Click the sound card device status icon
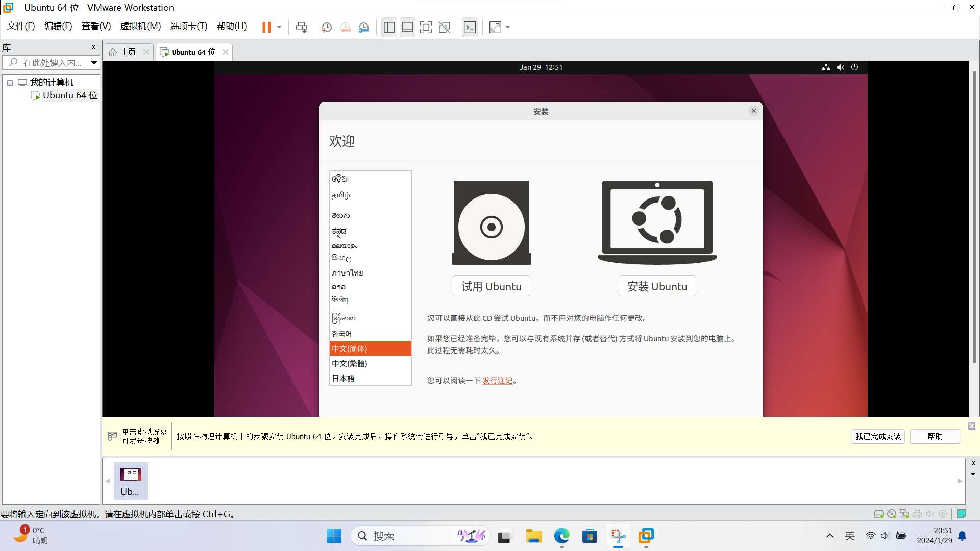980x551 pixels. coord(930,514)
